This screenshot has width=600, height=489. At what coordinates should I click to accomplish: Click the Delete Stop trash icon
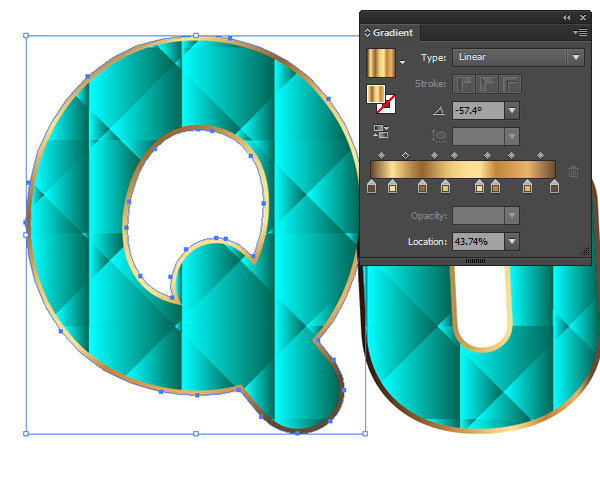pos(573,171)
